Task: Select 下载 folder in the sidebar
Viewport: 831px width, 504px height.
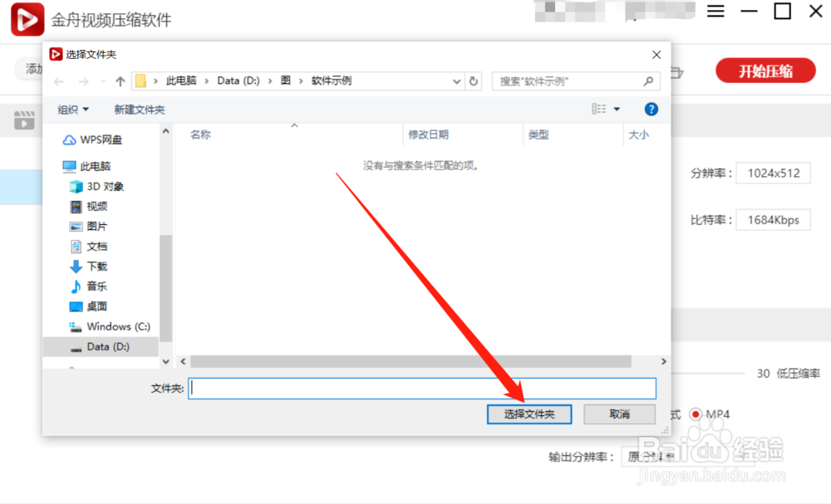Action: 89,267
